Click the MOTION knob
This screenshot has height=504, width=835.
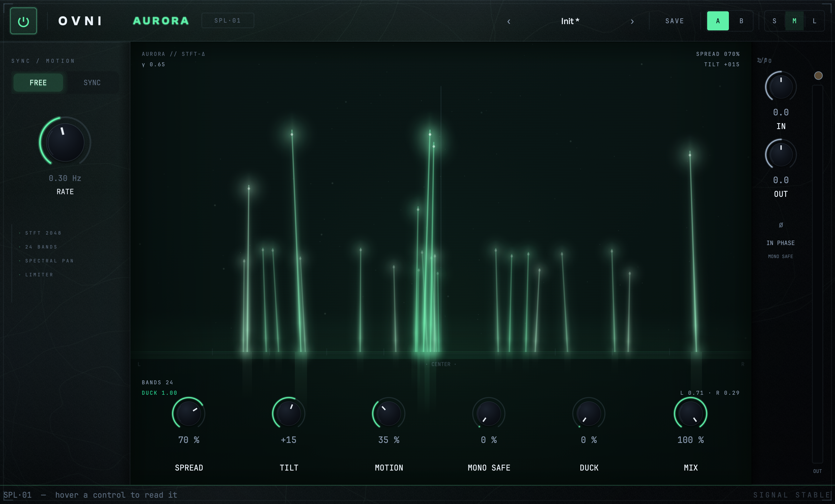pyautogui.click(x=389, y=413)
